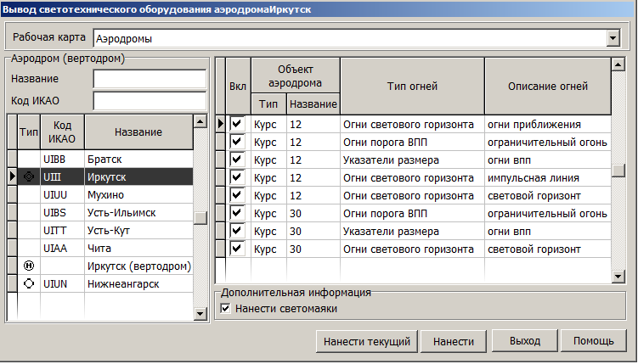Click the scroll-up arrow of the lights table
The width and height of the screenshot is (638, 364).
pyautogui.click(x=618, y=64)
